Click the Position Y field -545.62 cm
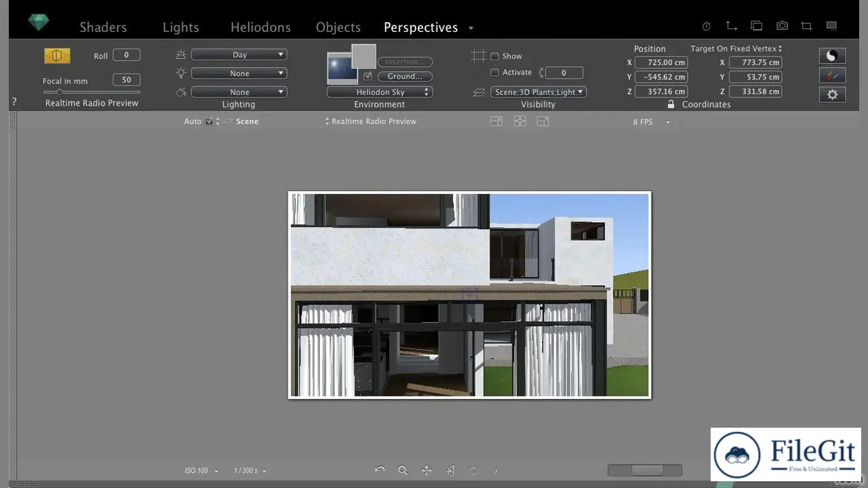 [x=661, y=77]
